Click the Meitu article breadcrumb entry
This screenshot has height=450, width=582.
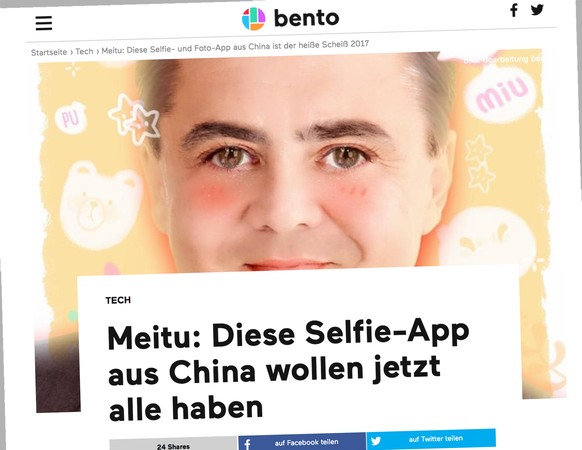[x=235, y=47]
